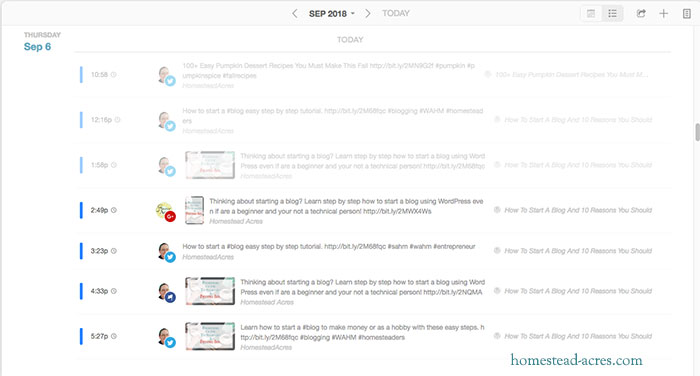Click the project icon on the 10:58 row
This screenshot has height=376, width=700.
click(488, 74)
